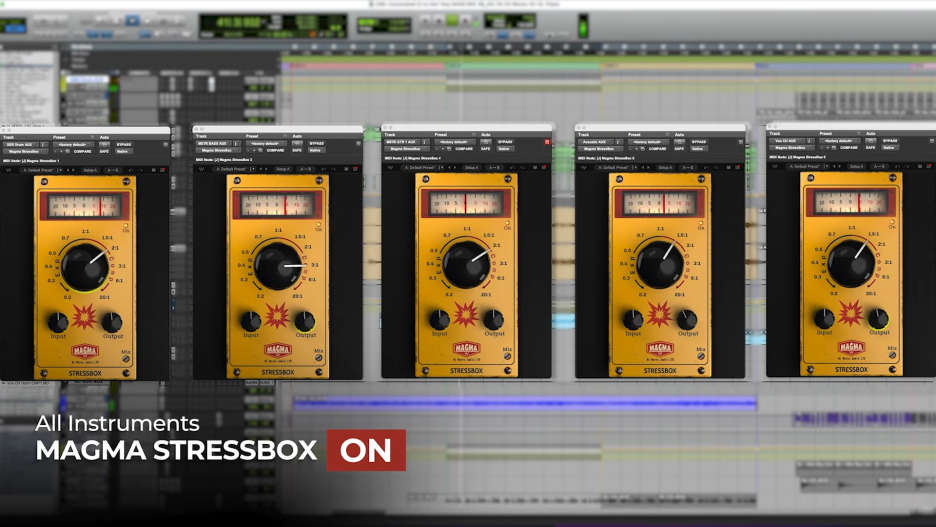This screenshot has height=527, width=936.
Task: Click the Waves logo in the BASS AUX plugin toolbar
Action: tap(201, 169)
